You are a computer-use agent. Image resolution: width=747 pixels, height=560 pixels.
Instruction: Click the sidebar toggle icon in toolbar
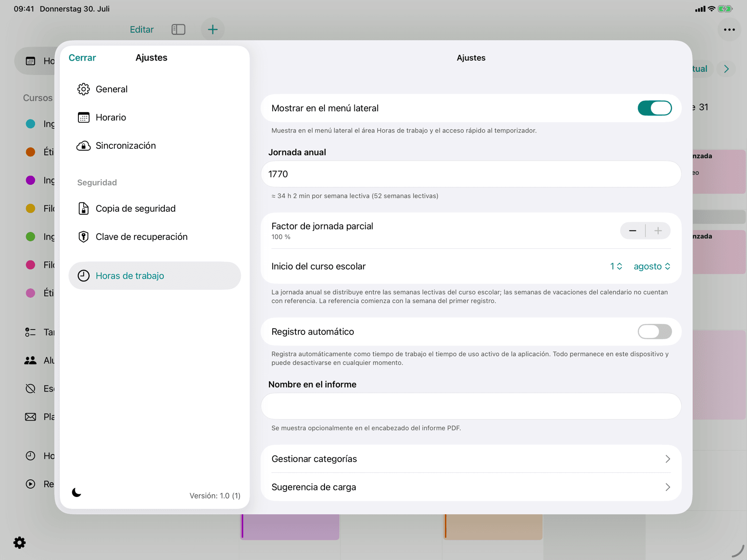[x=178, y=29]
